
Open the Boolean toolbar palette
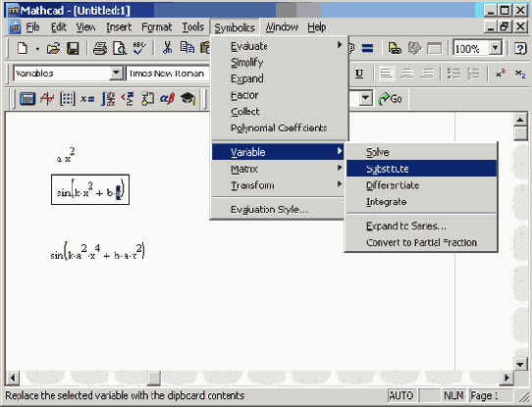(x=128, y=99)
